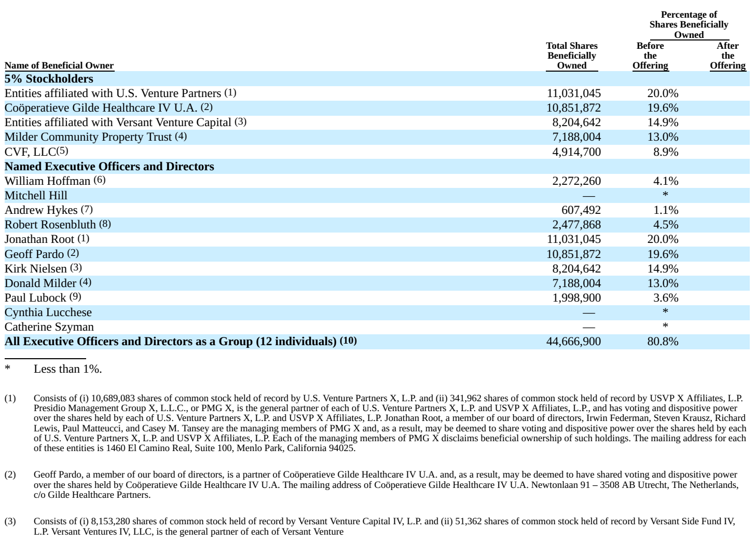Screen dimensions: 756x544
Task: Select 8,204,642 shares in the Kirk Nielsen row
Action: coord(576,269)
